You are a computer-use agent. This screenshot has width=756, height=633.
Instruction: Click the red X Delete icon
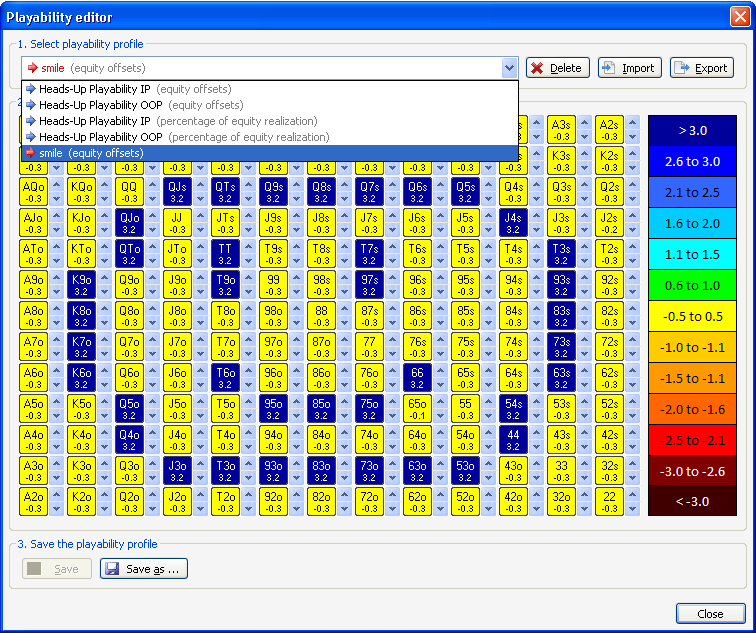pos(537,68)
